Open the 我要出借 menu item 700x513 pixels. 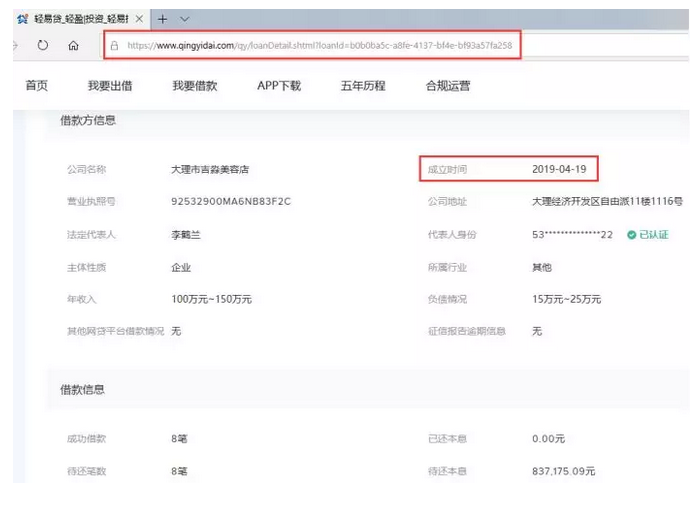tap(110, 85)
